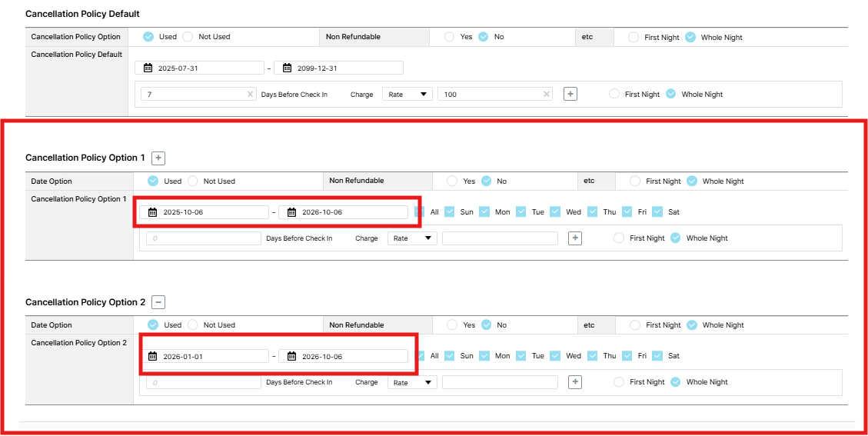868x436 pixels.
Task: Set Option 1 Non Refundable to Yes
Action: pyautogui.click(x=452, y=181)
